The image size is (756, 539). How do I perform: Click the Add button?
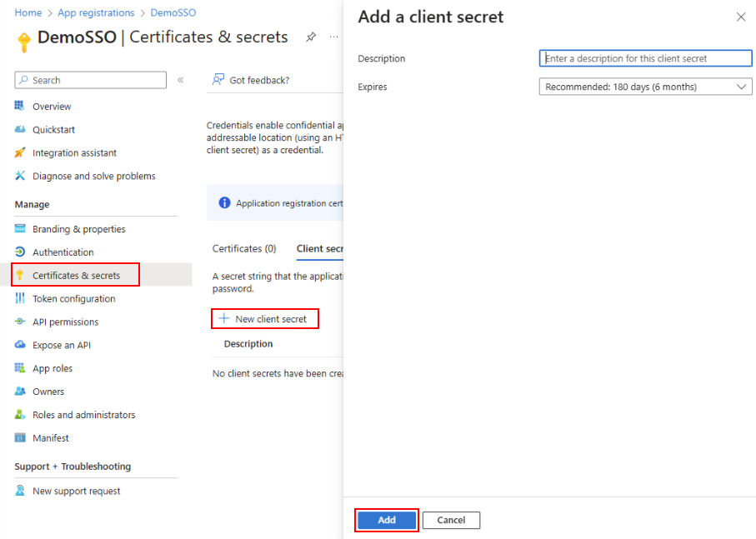[387, 520]
